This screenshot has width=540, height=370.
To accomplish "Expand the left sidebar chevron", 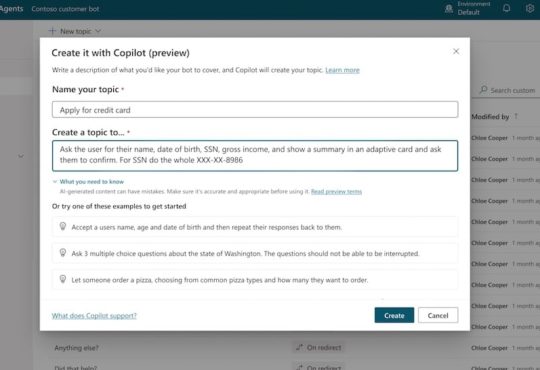I will pos(21,156).
